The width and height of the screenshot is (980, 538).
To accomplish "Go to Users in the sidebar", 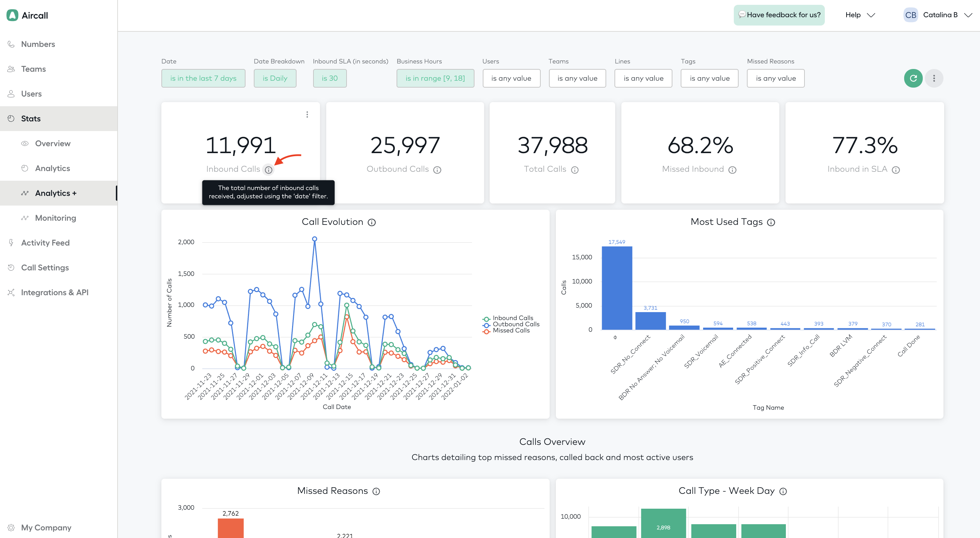I will click(x=59, y=93).
